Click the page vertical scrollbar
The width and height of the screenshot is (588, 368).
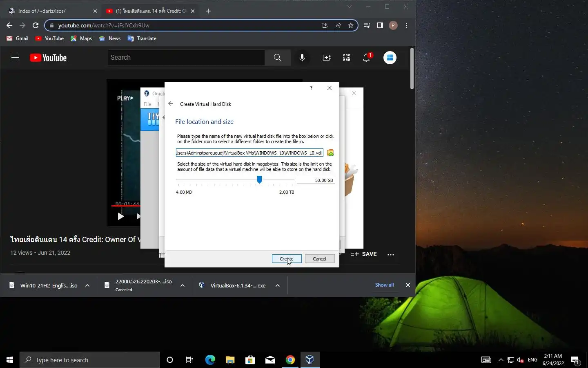pyautogui.click(x=412, y=69)
